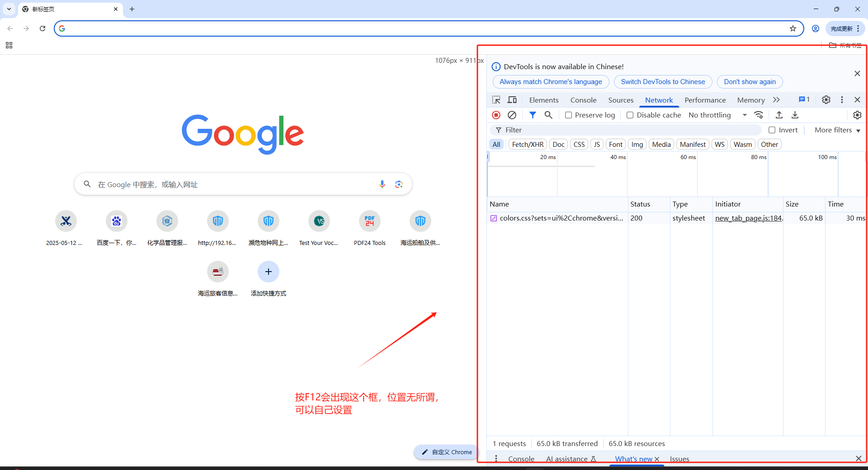This screenshot has width=868, height=470.
Task: Open the network conditions wifi icon
Action: [x=759, y=115]
